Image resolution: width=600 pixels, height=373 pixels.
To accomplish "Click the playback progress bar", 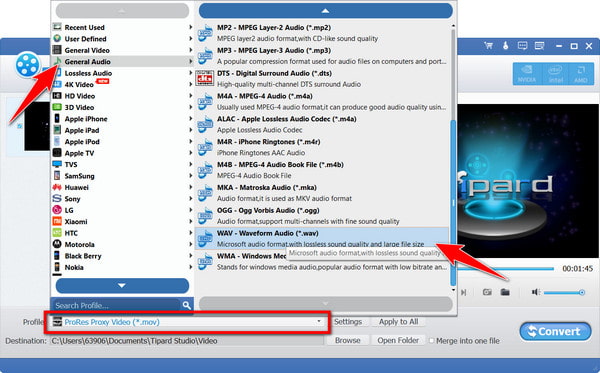I will pyautogui.click(x=506, y=269).
